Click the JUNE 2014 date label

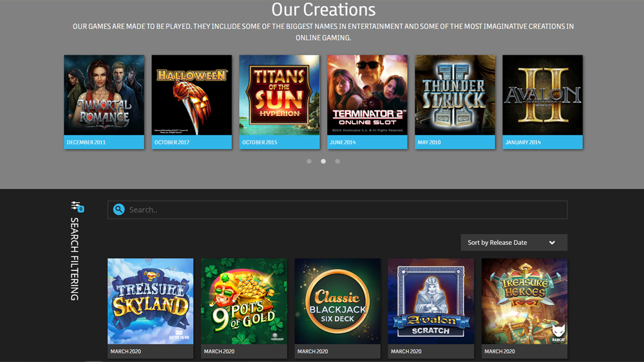point(343,142)
